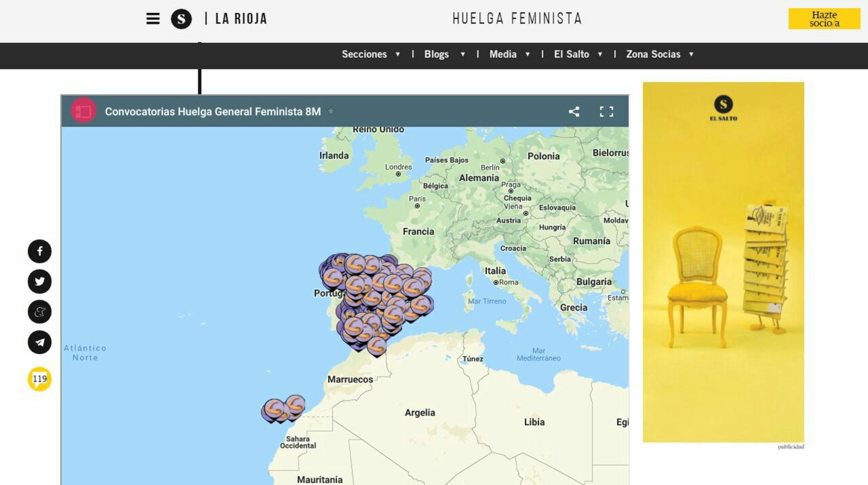868x485 pixels.
Task: Toggle the map legend sidebar icon
Action: click(x=83, y=112)
